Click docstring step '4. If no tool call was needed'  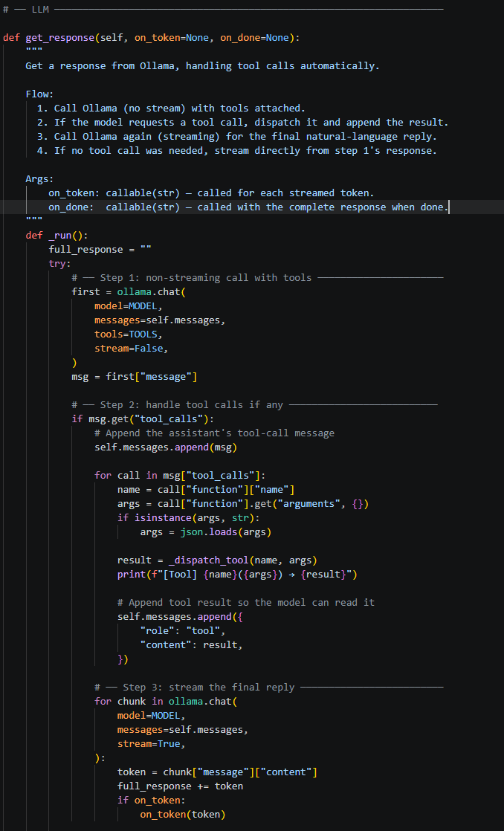tap(237, 150)
